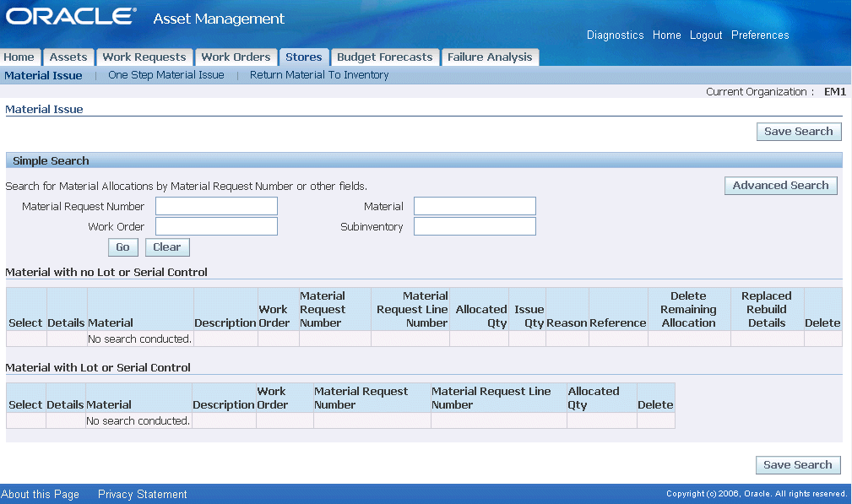Focus the Material Request Number field
852x504 pixels.
pyautogui.click(x=216, y=206)
